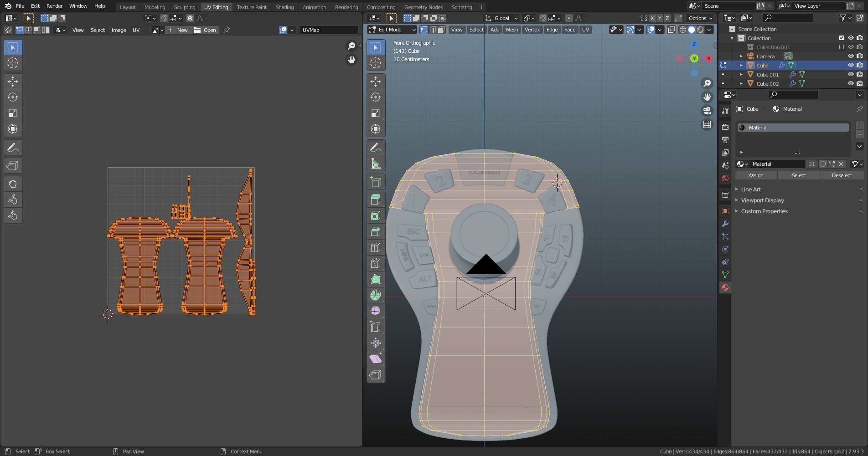Add a material slot with plus button

click(x=859, y=125)
